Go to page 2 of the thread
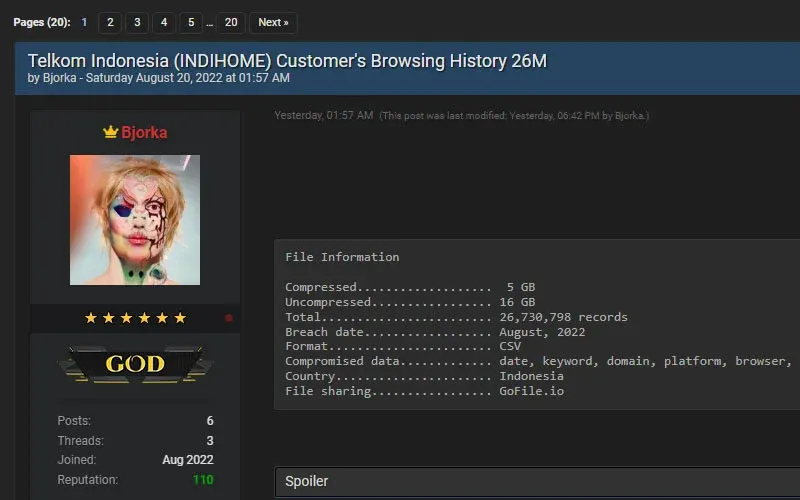This screenshot has width=800, height=500. click(x=110, y=22)
